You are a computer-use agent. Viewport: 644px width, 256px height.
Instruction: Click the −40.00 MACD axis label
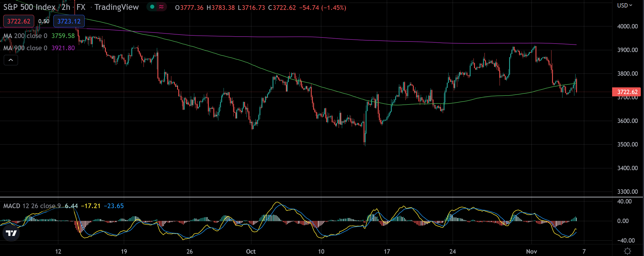pyautogui.click(x=626, y=240)
